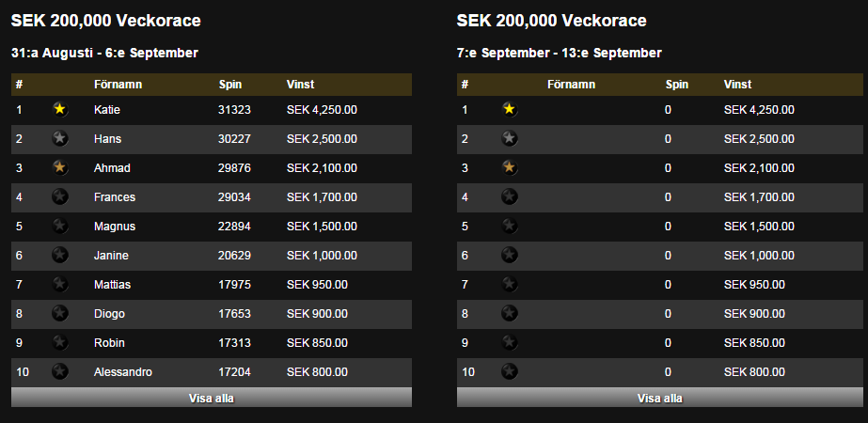Viewport: 868px width, 423px height.
Task: Click the star icon beside Alessandro
Action: pos(60,372)
